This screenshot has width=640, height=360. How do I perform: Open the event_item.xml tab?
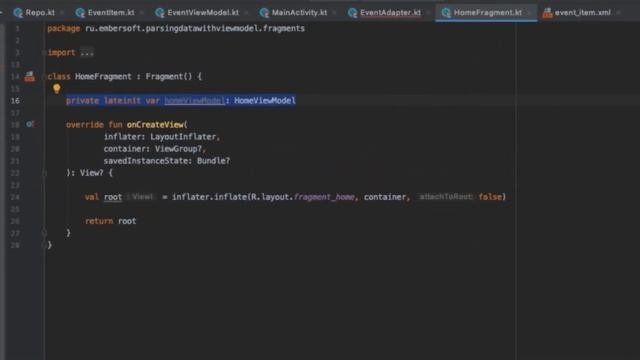[x=582, y=13]
